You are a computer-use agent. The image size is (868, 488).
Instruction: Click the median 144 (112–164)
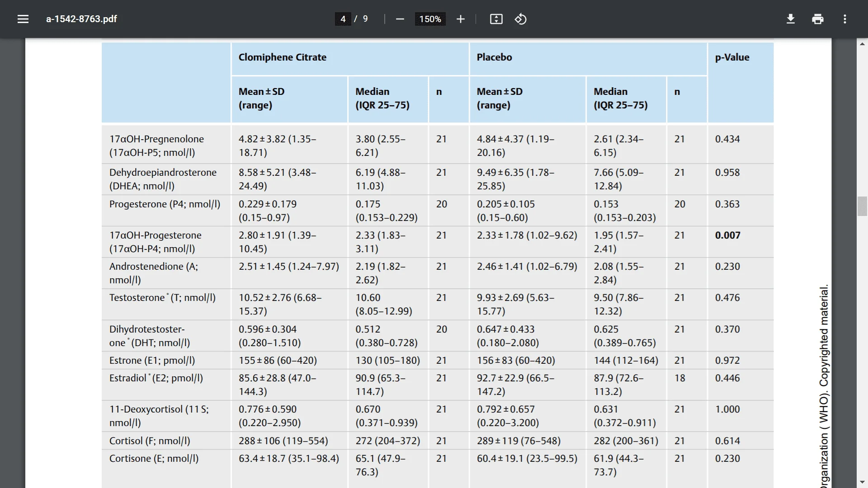click(626, 361)
